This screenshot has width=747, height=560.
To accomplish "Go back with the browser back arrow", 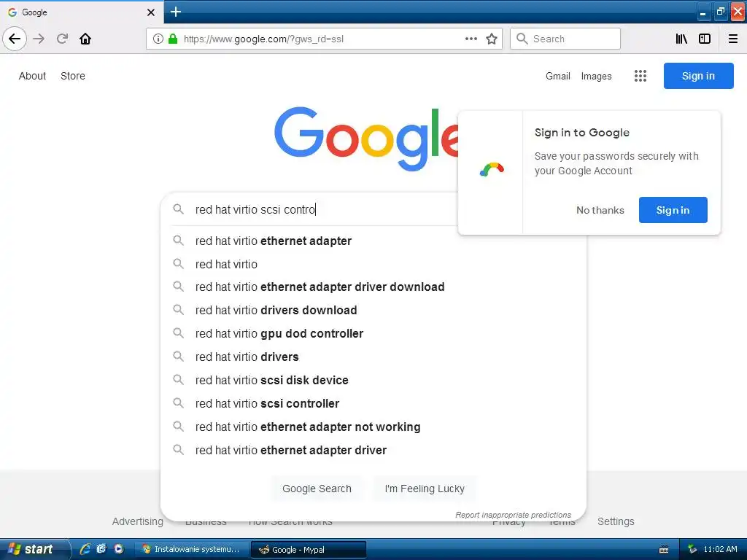I will (x=15, y=39).
